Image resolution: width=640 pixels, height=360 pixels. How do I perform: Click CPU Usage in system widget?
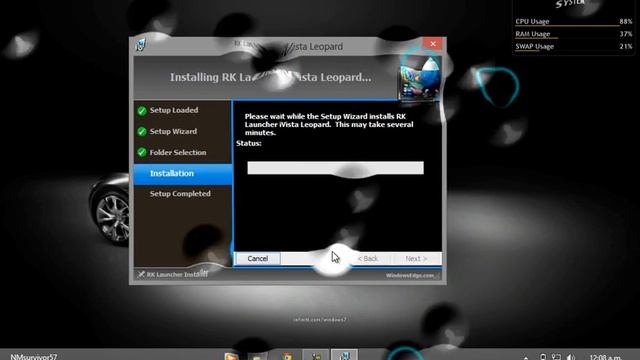(532, 21)
